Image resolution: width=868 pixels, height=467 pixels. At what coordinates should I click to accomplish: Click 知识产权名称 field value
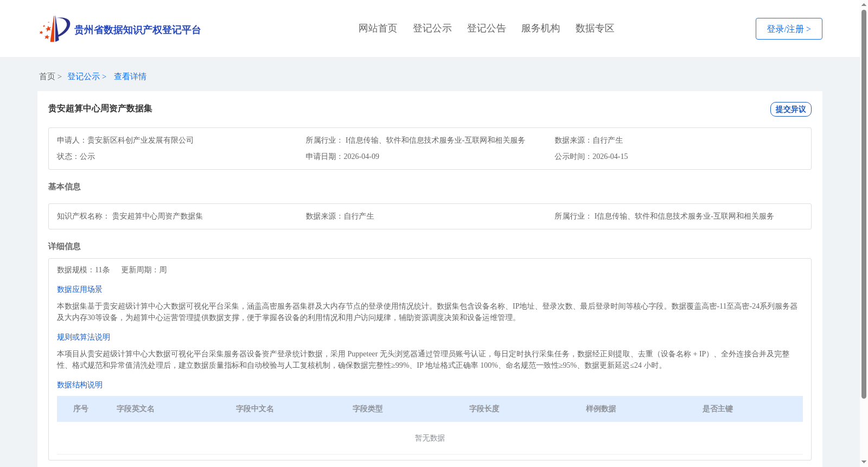point(157,216)
